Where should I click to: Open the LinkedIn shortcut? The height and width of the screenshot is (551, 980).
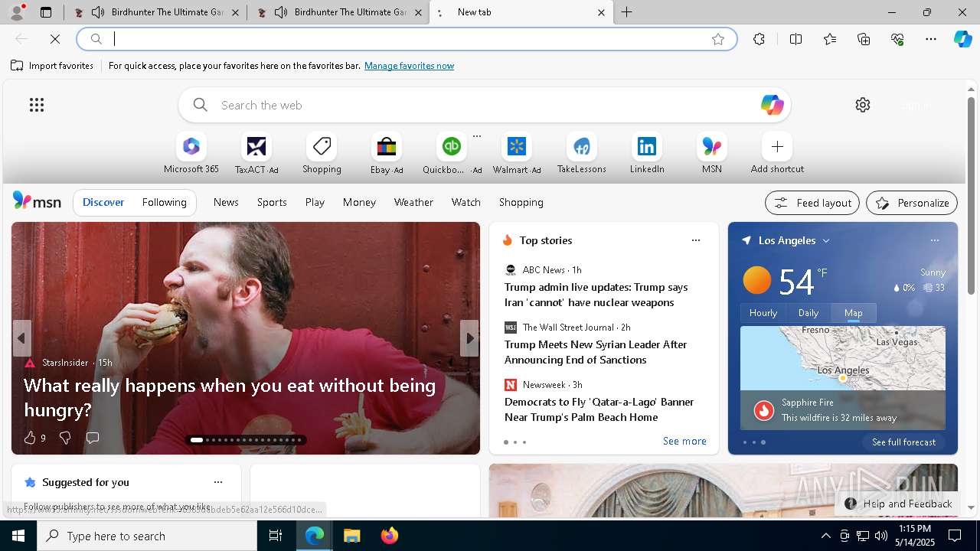click(647, 153)
